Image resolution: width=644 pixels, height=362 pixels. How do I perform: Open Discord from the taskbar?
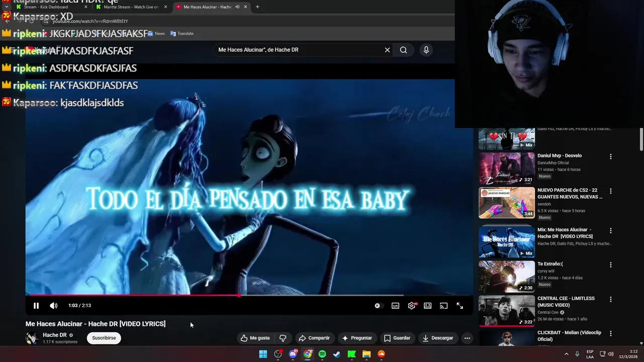(x=293, y=354)
